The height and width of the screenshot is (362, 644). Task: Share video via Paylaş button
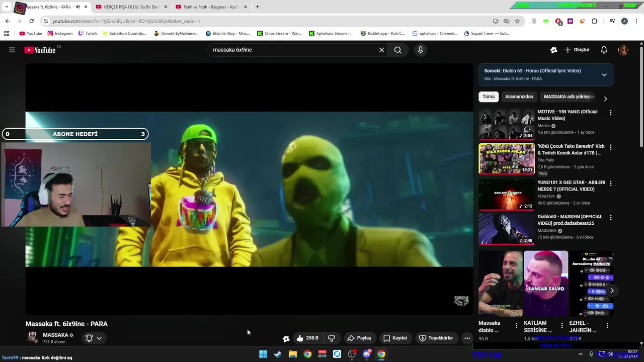359,338
